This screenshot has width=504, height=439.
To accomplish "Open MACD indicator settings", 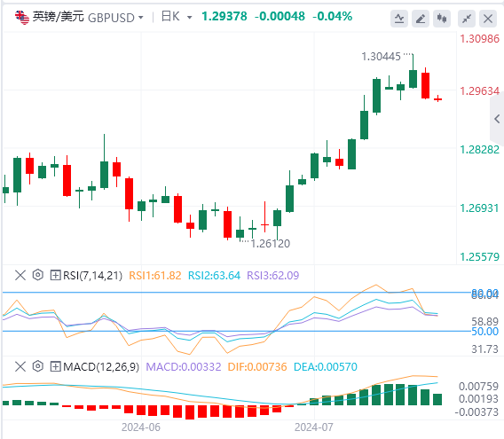I will click(x=38, y=366).
